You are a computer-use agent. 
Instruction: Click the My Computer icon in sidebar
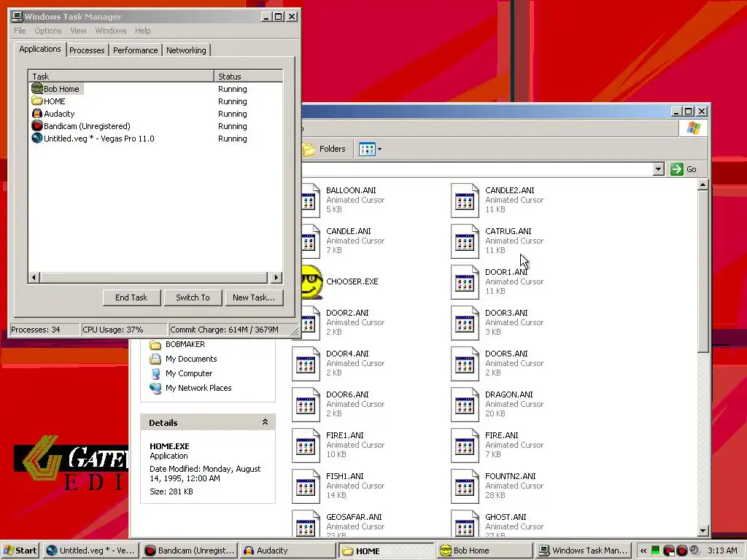[155, 374]
